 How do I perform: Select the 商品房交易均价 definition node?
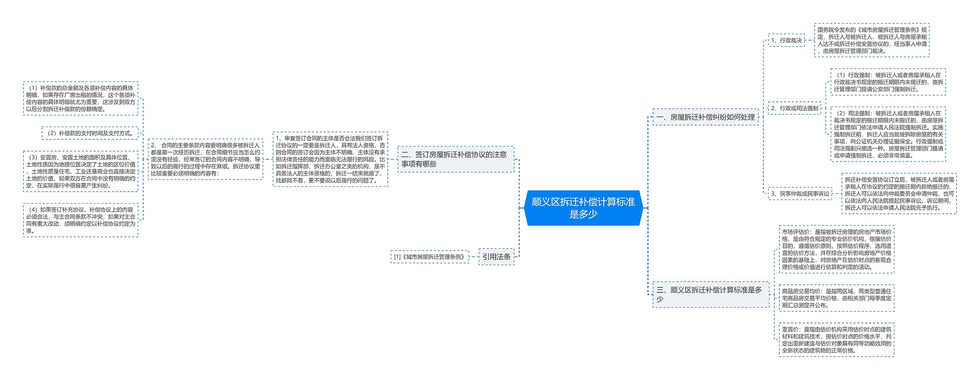pos(836,298)
